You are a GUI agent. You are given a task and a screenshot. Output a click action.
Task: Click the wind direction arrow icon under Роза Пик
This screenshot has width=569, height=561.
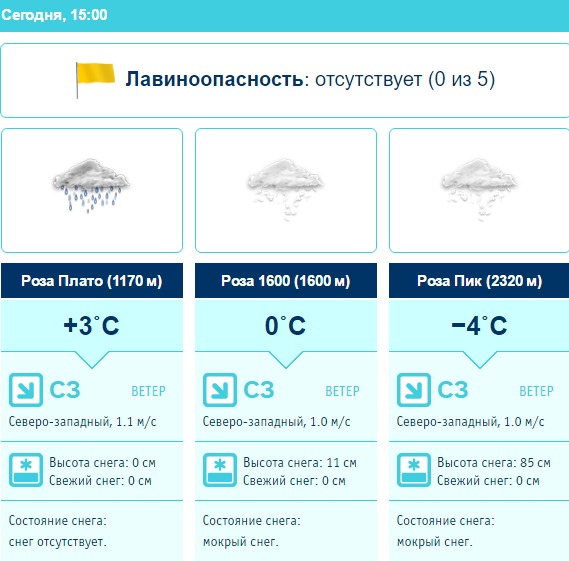(414, 390)
